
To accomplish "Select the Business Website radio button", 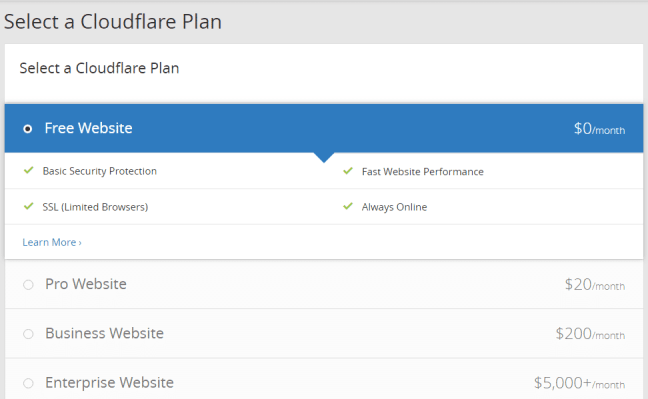I will tap(28, 334).
